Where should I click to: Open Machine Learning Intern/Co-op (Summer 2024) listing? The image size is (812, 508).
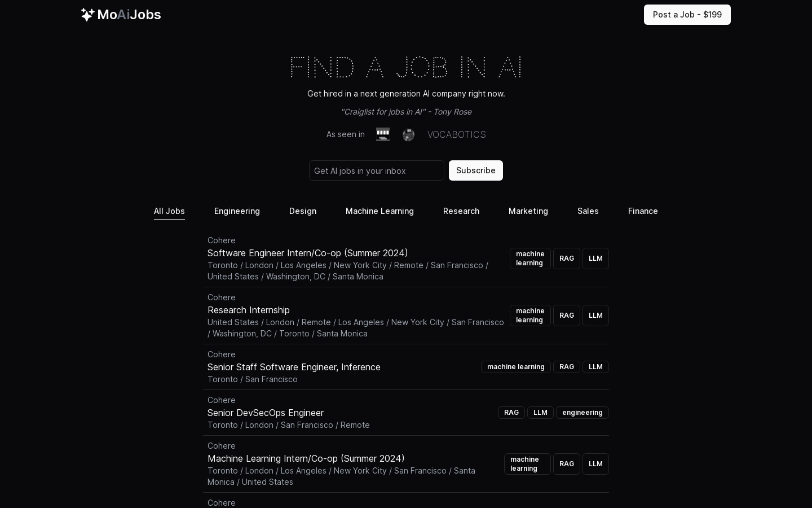click(306, 458)
